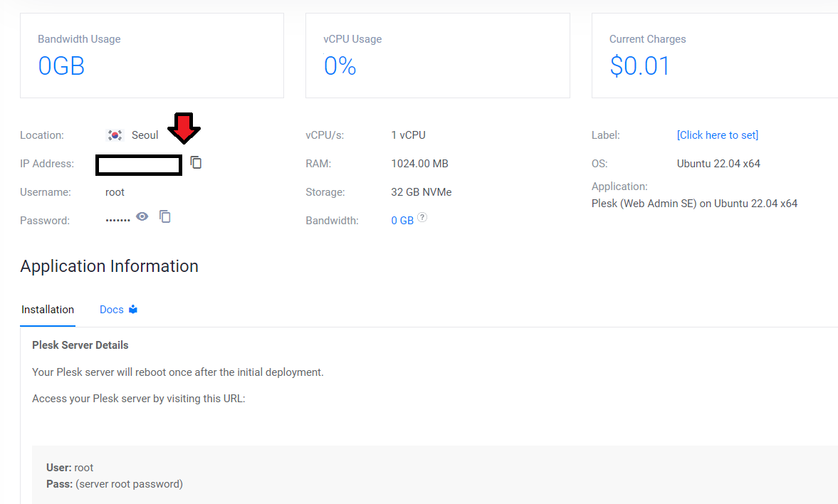838x504 pixels.
Task: Open the Bandwidth help question mark icon
Action: [422, 217]
